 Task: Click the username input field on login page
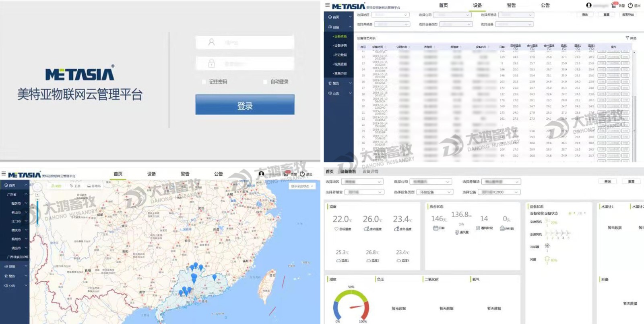pyautogui.click(x=245, y=42)
